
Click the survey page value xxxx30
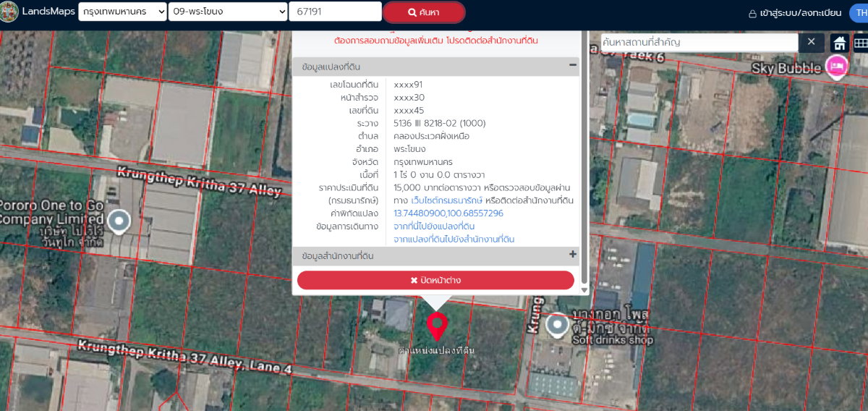click(x=409, y=98)
